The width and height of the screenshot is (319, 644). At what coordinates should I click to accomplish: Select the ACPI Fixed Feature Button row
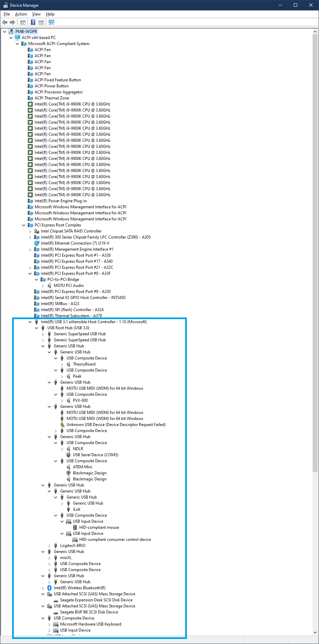point(58,80)
